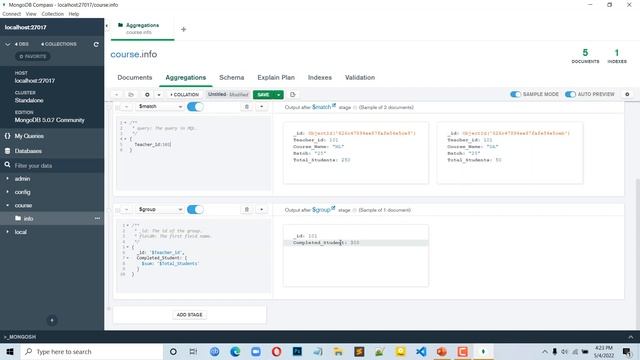Open the pipeline folder icon in toolbar
Screen dimensions: 640x360
(x=131, y=94)
